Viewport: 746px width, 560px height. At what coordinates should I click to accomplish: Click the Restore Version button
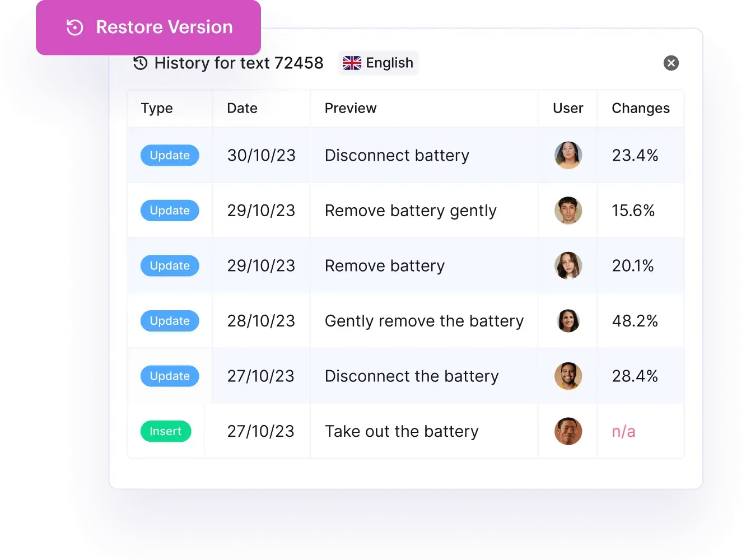click(x=148, y=27)
